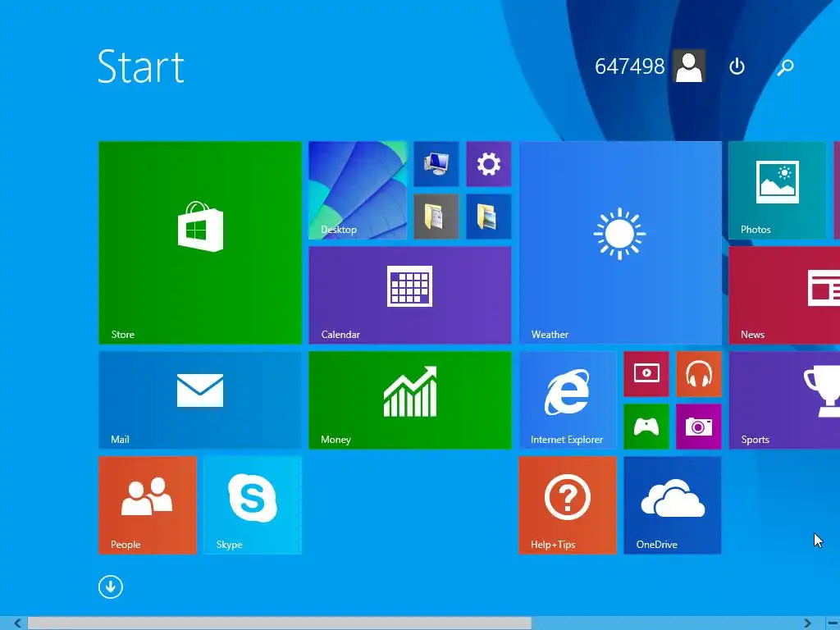The width and height of the screenshot is (840, 630).
Task: Open the Sports tile
Action: tap(784, 400)
